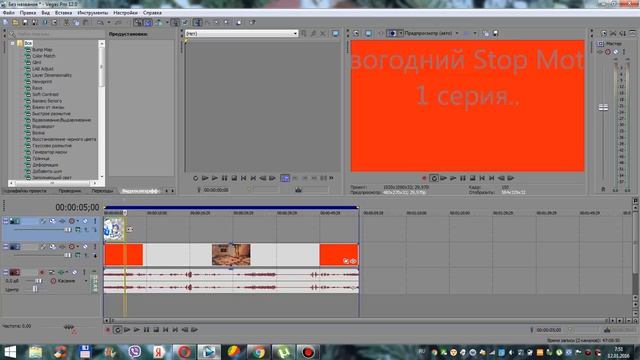The height and width of the screenshot is (360, 640).
Task: Click Go to Start in main transport
Action: click(x=166, y=330)
